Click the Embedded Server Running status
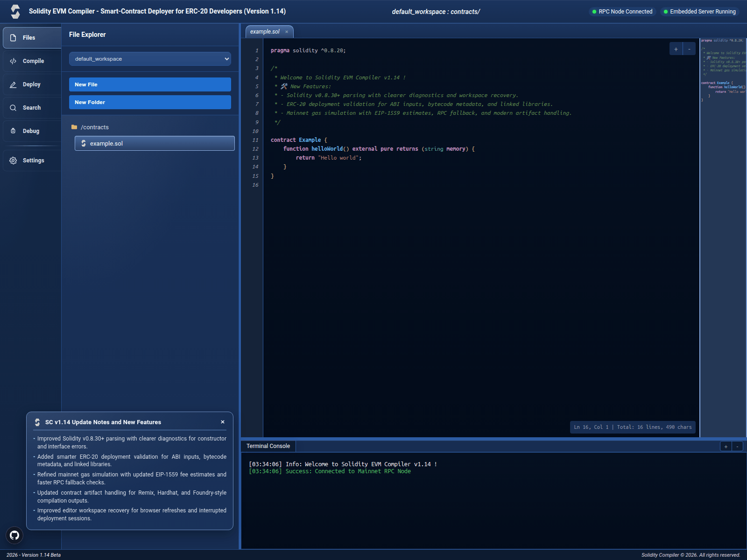 tap(700, 12)
